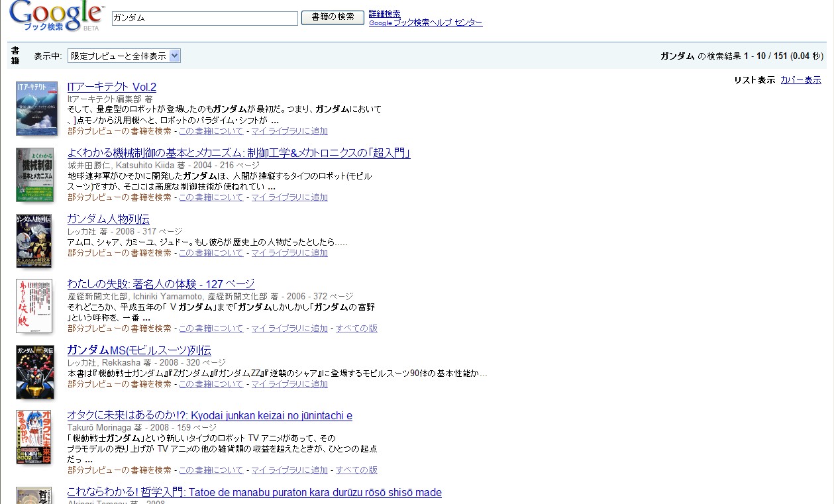Screen dimensions: 834x504
Task: Open the 詳細検索 link
Action: (384, 14)
